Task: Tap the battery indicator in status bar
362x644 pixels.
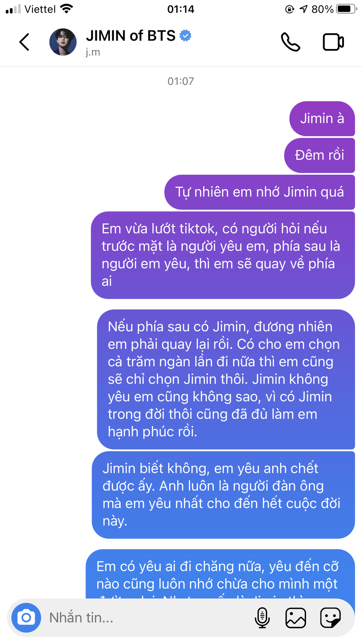Action: click(x=347, y=9)
